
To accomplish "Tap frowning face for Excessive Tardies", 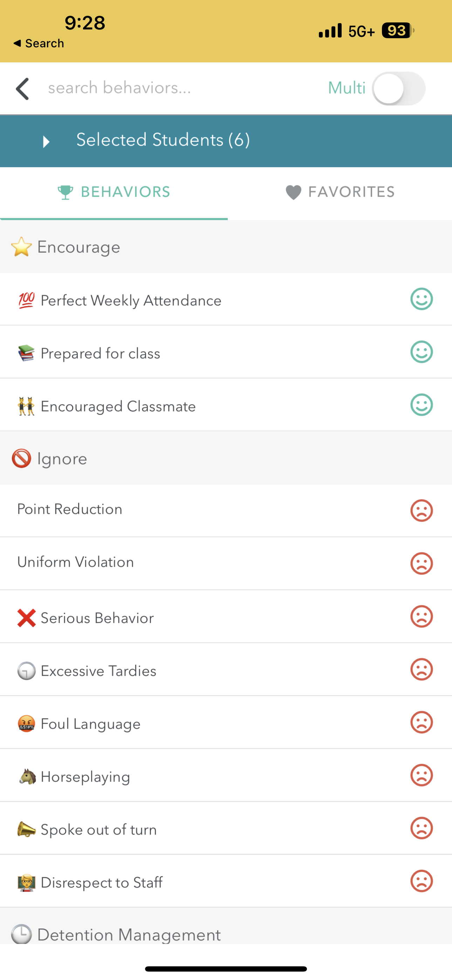I will (421, 669).
